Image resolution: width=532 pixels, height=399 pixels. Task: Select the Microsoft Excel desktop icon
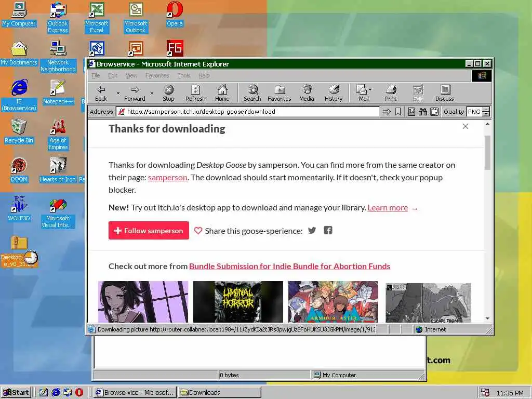[x=97, y=18]
